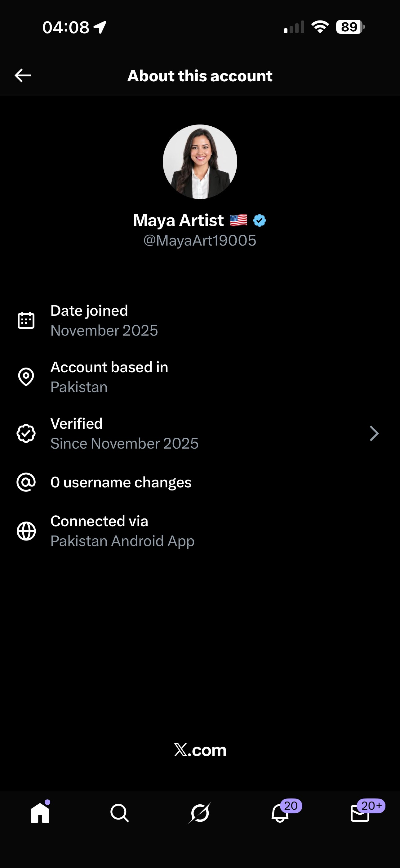Tap the @MayaArt19005 handle
Image resolution: width=400 pixels, height=868 pixels.
[x=200, y=241]
